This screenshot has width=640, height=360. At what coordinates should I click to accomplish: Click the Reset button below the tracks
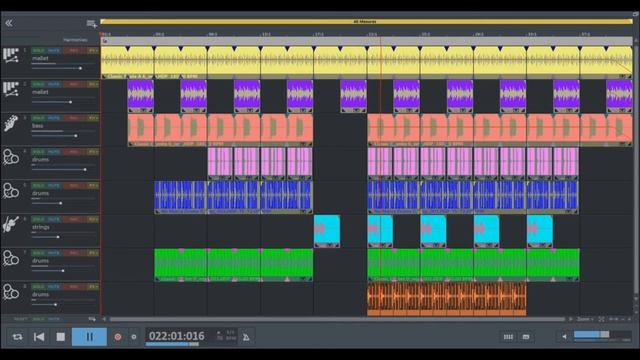(20, 319)
